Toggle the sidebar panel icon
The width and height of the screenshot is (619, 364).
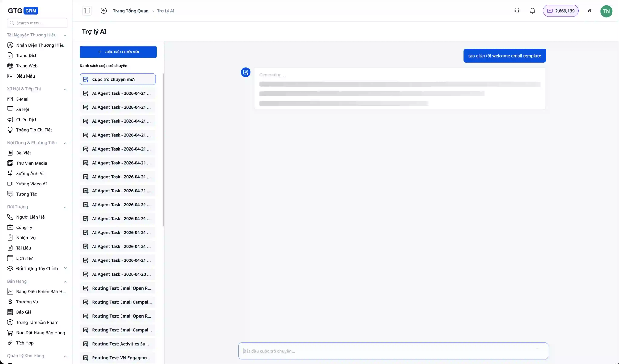(x=87, y=11)
